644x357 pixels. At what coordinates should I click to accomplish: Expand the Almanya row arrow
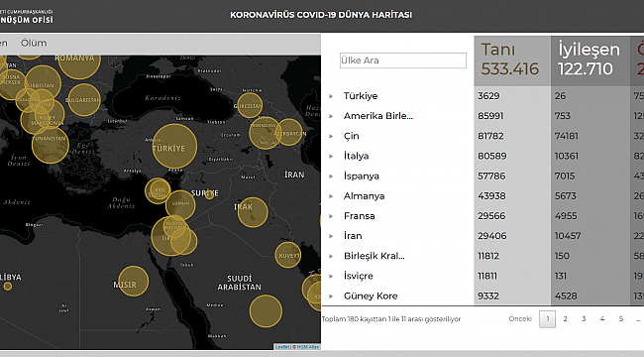pyautogui.click(x=331, y=196)
